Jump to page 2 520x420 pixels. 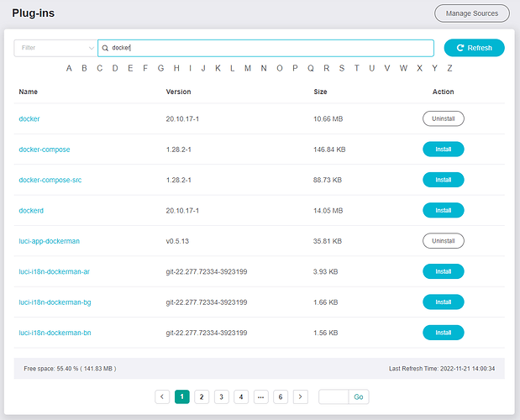(x=202, y=396)
